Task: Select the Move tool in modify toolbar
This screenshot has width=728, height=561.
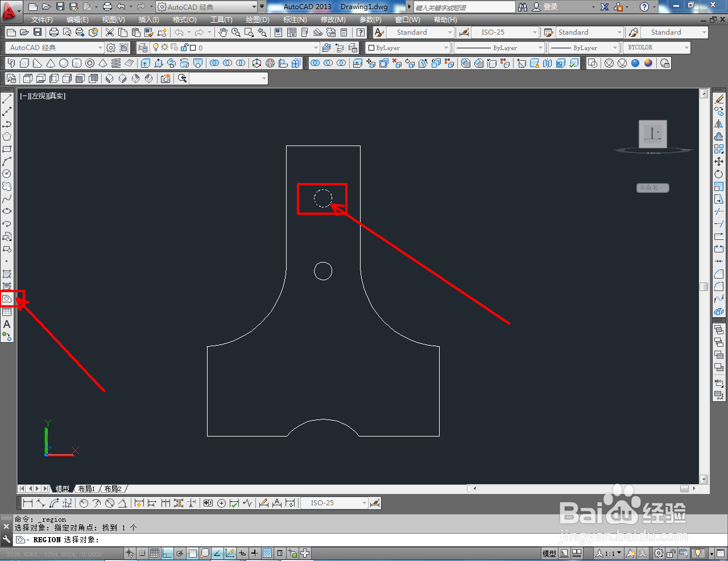Action: pyautogui.click(x=719, y=161)
